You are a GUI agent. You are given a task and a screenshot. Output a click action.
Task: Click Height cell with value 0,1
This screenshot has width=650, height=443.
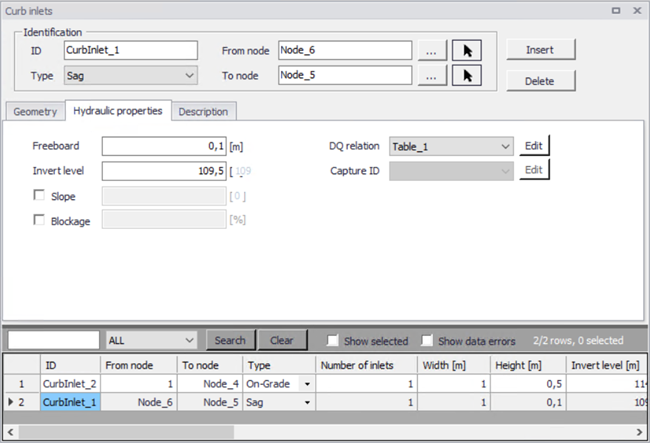(528, 402)
